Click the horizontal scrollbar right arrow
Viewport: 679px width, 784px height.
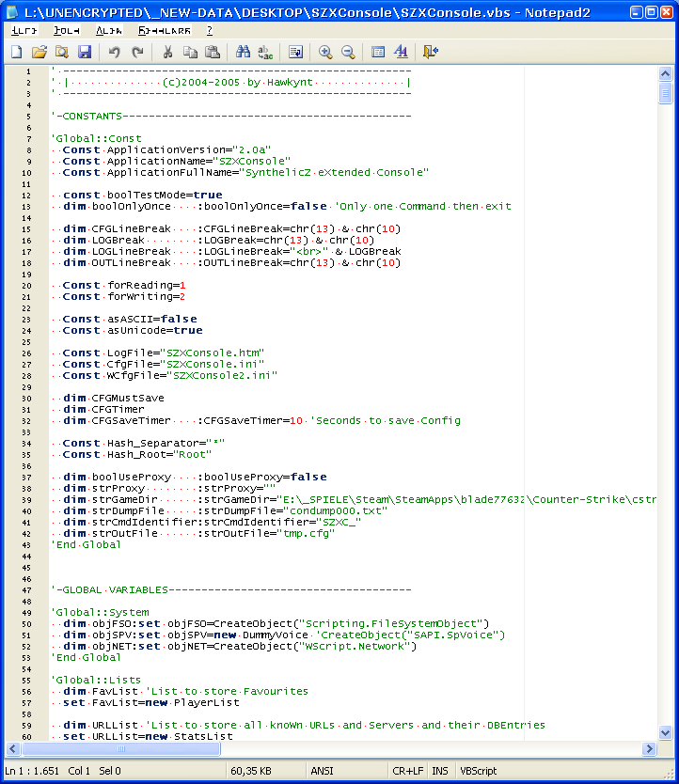tap(649, 748)
